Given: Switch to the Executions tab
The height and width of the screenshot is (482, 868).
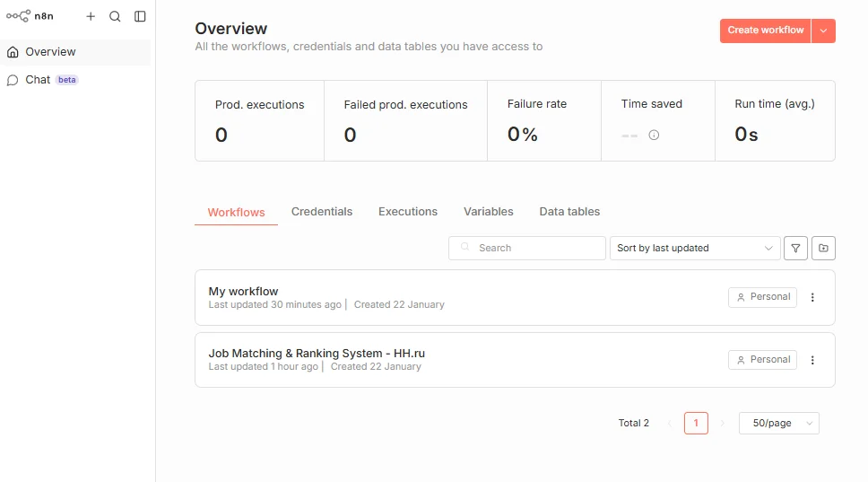Looking at the screenshot, I should (x=408, y=212).
